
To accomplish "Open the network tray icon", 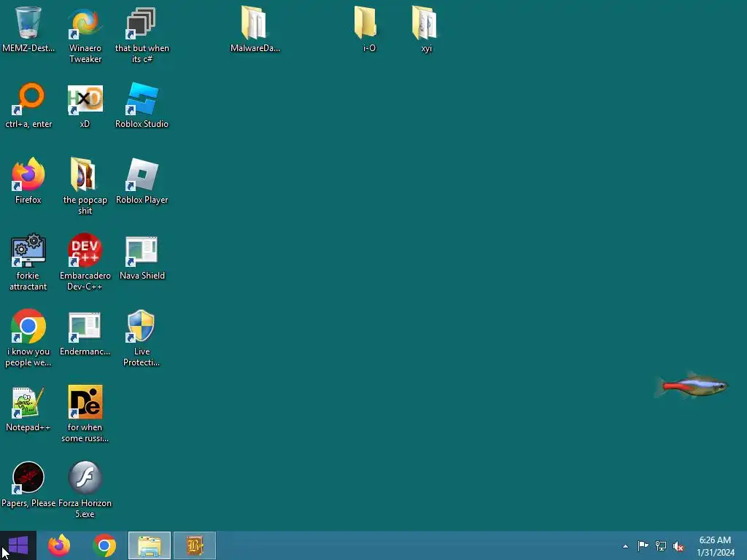I will (661, 545).
